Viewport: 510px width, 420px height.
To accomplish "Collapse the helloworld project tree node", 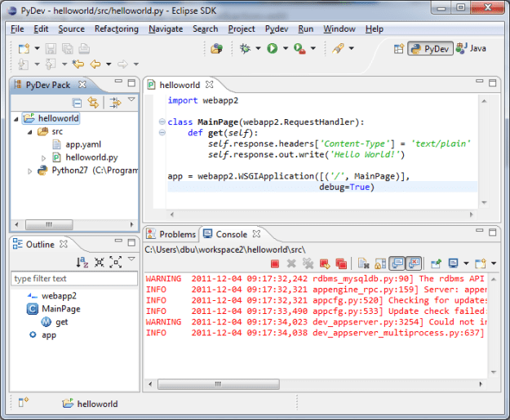I will tap(18, 118).
